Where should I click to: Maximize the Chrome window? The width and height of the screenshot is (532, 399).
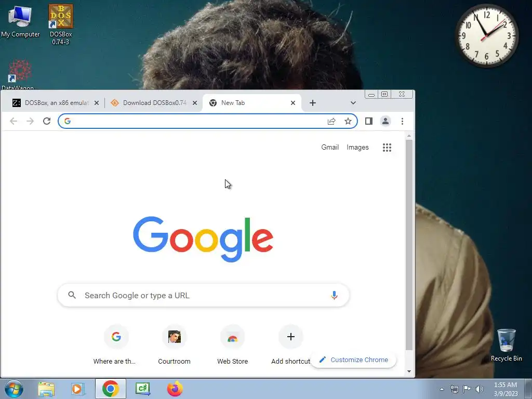coord(384,95)
